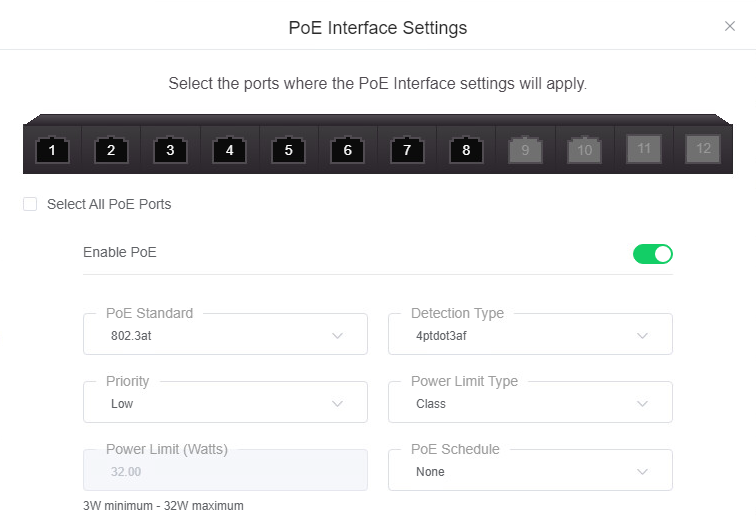
Task: Select PoE port 2 icon
Action: (x=111, y=150)
